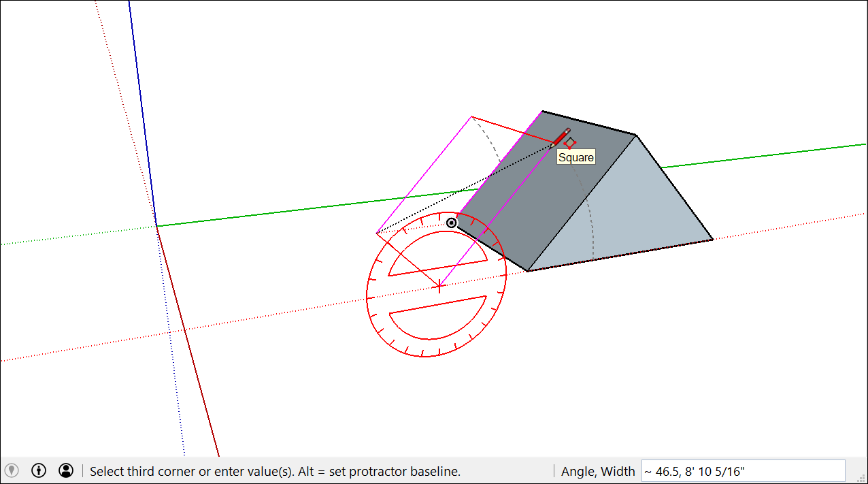Click the circular endpoint inference marker
Screen dimensions: 868x484
(452, 223)
